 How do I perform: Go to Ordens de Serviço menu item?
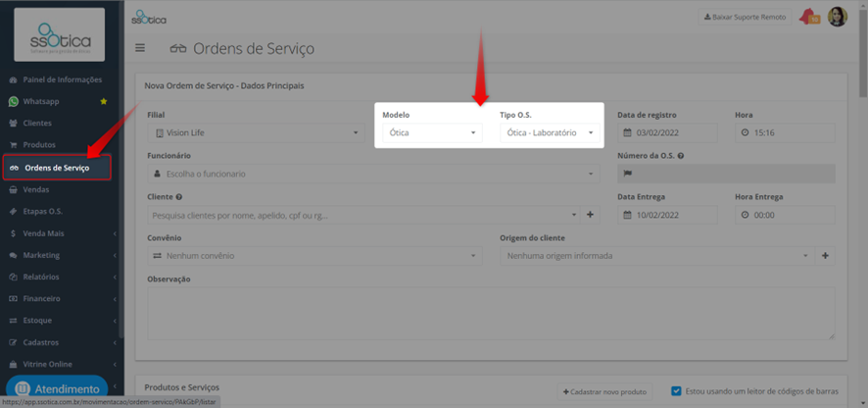click(57, 168)
